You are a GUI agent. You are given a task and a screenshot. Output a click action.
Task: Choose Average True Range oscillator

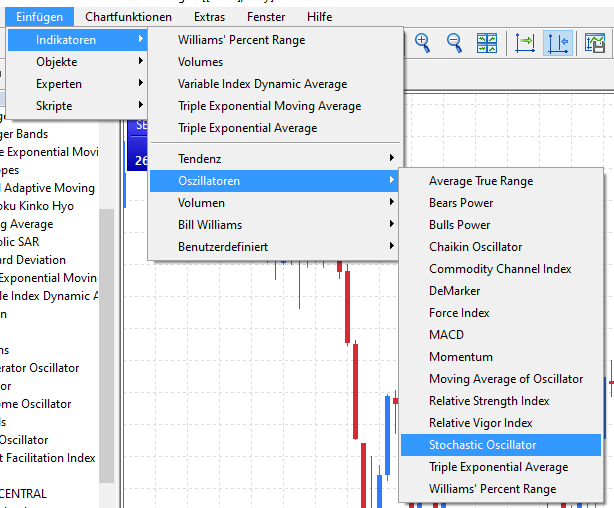(501, 181)
